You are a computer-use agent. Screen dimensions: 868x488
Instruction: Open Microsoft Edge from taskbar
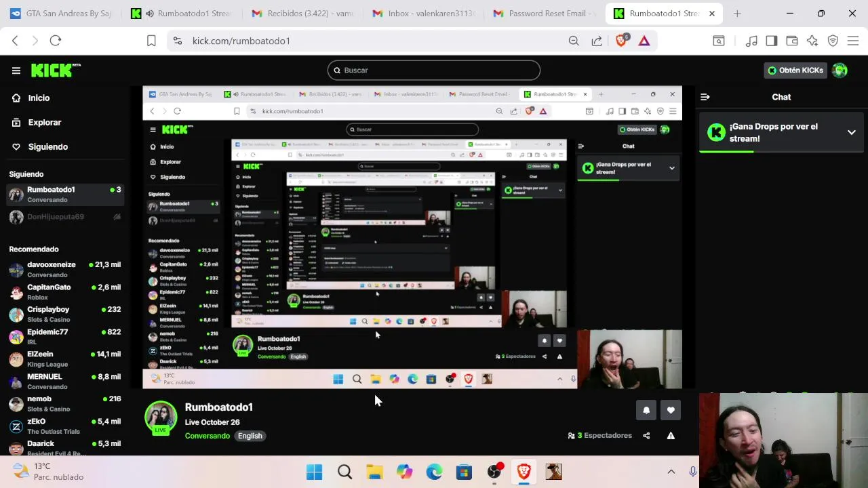434,472
